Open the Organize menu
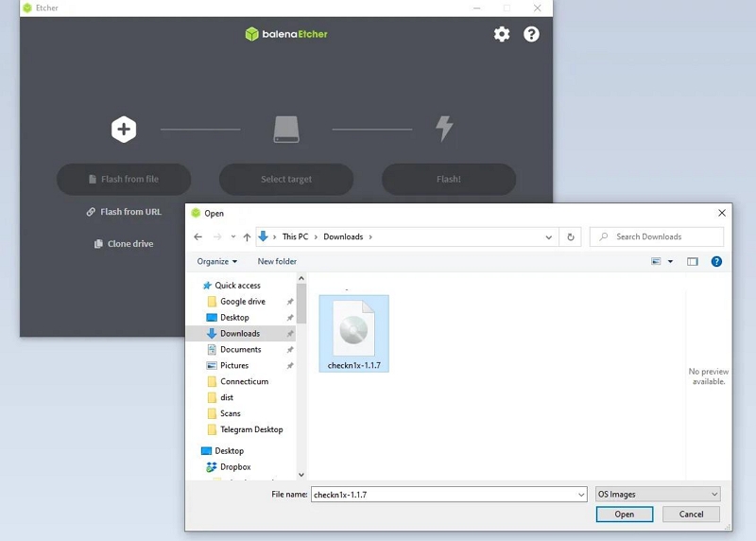756x541 pixels. [217, 262]
